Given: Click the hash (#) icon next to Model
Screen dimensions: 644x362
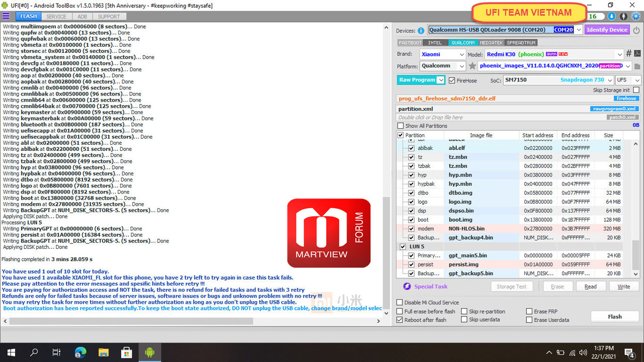Looking at the screenshot, I should 628,54.
